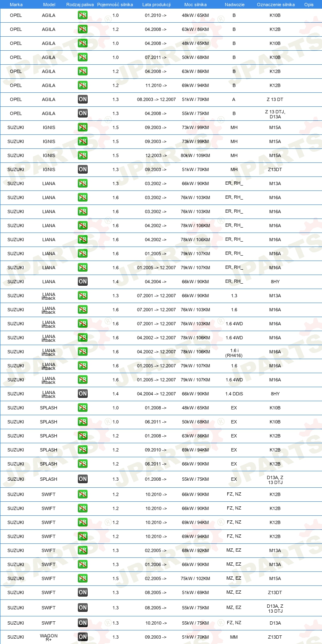
Task: Click petrol icon for Liana liftback 1.6 i (RH416)
Action: [x=83, y=352]
